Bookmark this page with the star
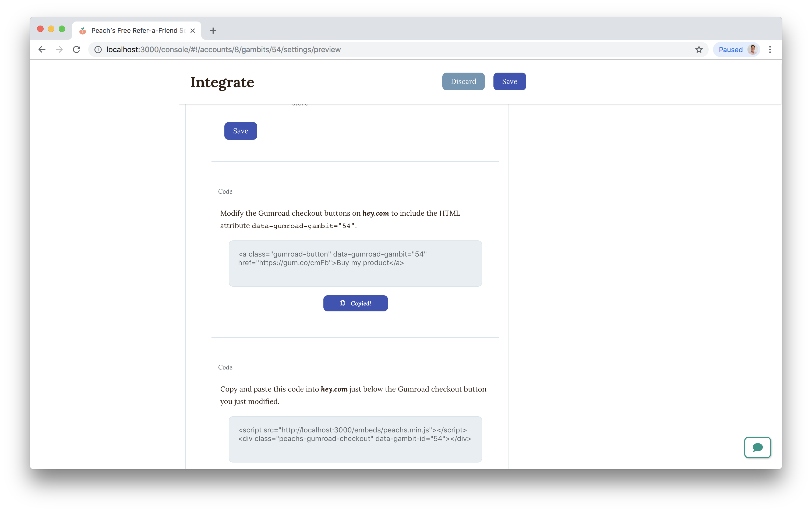The height and width of the screenshot is (512, 812). (x=699, y=49)
